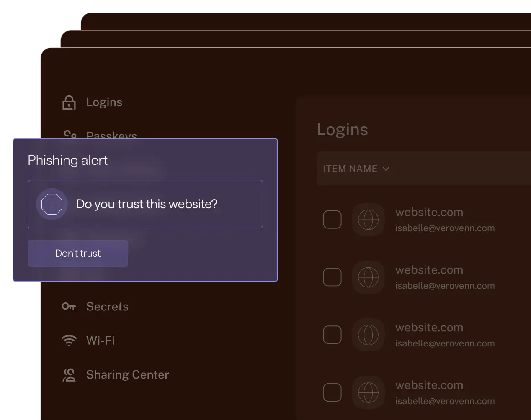Image resolution: width=531 pixels, height=420 pixels.
Task: Open the first website.com login entry
Action: click(429, 213)
